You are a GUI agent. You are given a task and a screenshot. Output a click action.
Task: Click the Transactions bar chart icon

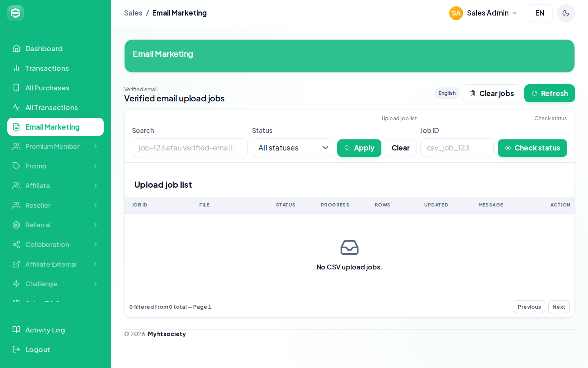[16, 68]
